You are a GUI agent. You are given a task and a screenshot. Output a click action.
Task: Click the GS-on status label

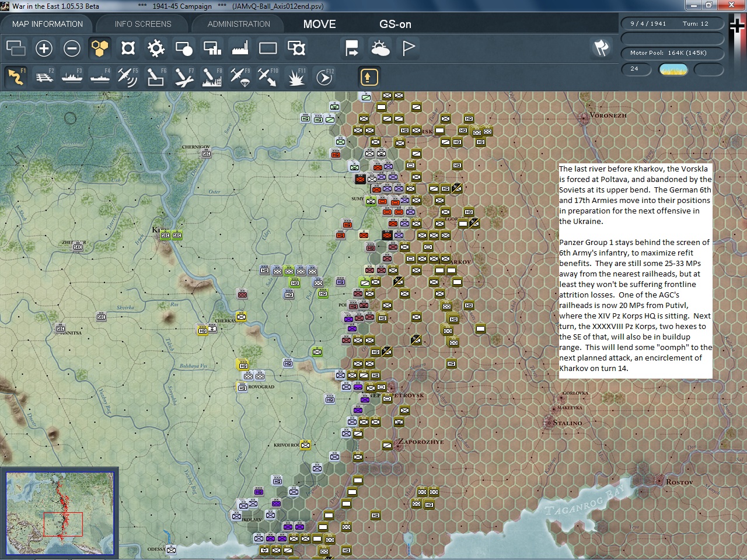point(395,24)
